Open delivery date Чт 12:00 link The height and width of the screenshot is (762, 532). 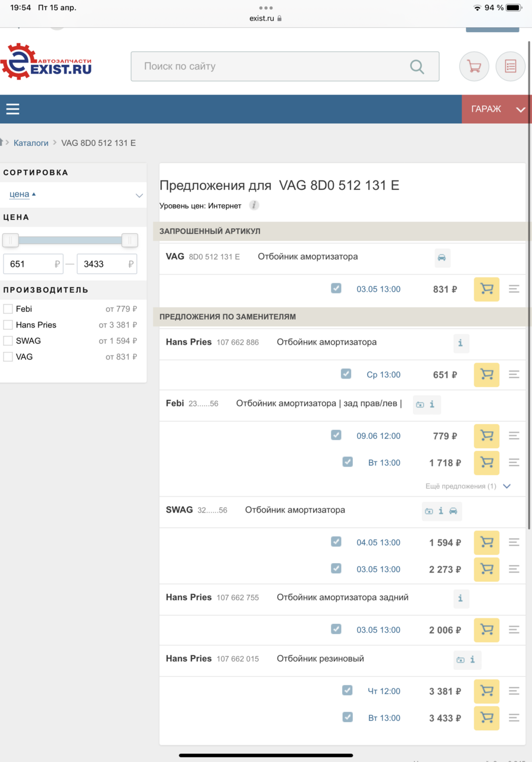pyautogui.click(x=384, y=691)
